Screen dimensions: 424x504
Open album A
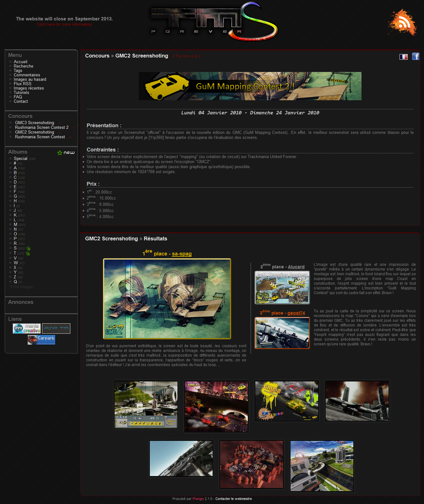pyautogui.click(x=15, y=168)
